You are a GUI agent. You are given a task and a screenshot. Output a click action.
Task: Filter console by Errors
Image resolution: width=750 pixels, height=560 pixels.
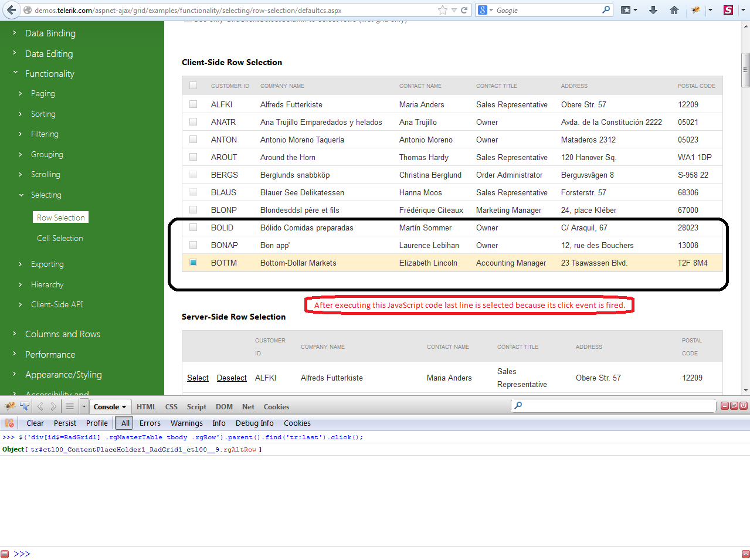click(150, 423)
